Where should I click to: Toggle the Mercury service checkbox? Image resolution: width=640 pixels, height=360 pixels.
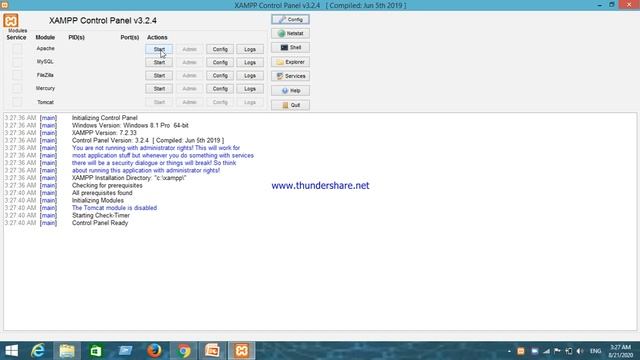click(17, 88)
